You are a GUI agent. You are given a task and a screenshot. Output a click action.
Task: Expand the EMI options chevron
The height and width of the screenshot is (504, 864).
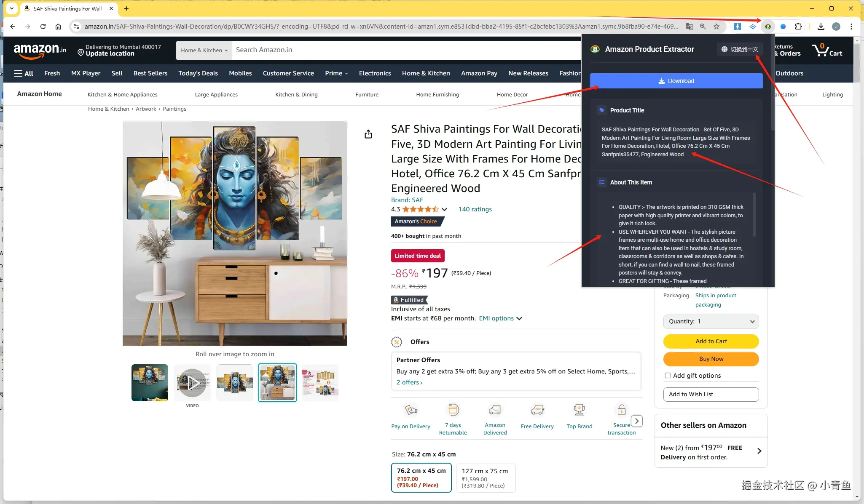pos(519,318)
